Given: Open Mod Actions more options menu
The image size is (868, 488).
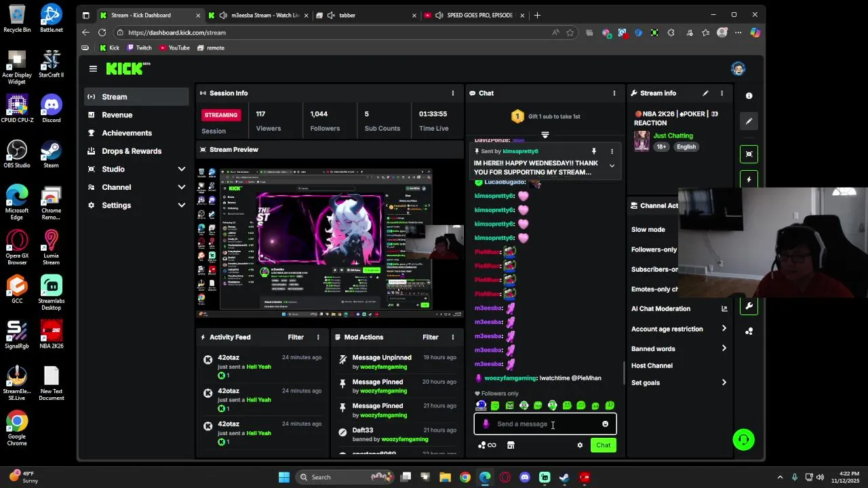Looking at the screenshot, I should [x=453, y=337].
